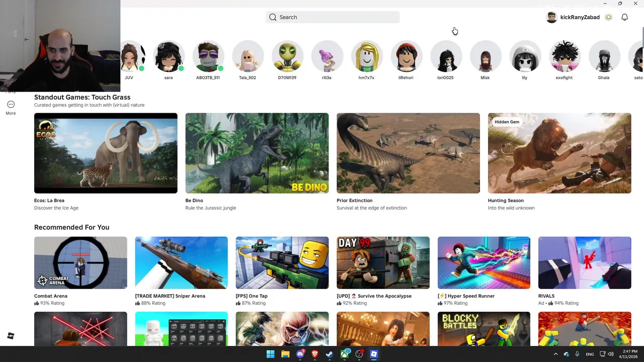The image size is (644, 362).
Task: Click Recommended For You heading
Action: pos(71,227)
